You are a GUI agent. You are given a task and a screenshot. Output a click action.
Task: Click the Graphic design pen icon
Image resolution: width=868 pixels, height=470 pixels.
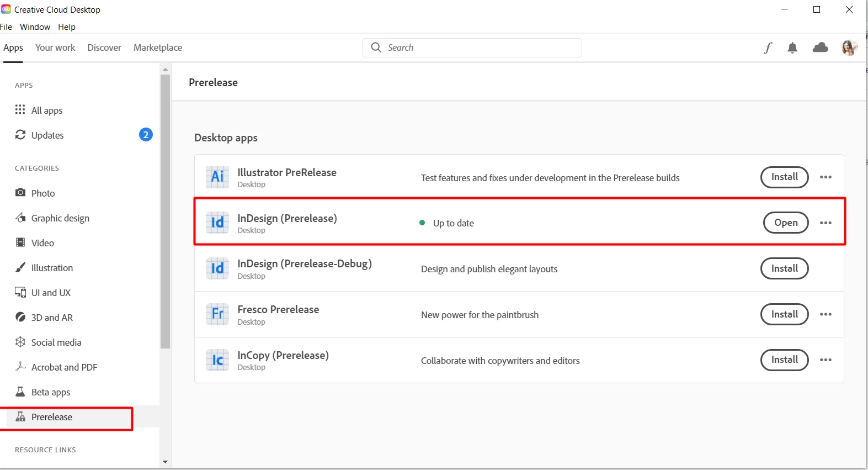point(20,218)
